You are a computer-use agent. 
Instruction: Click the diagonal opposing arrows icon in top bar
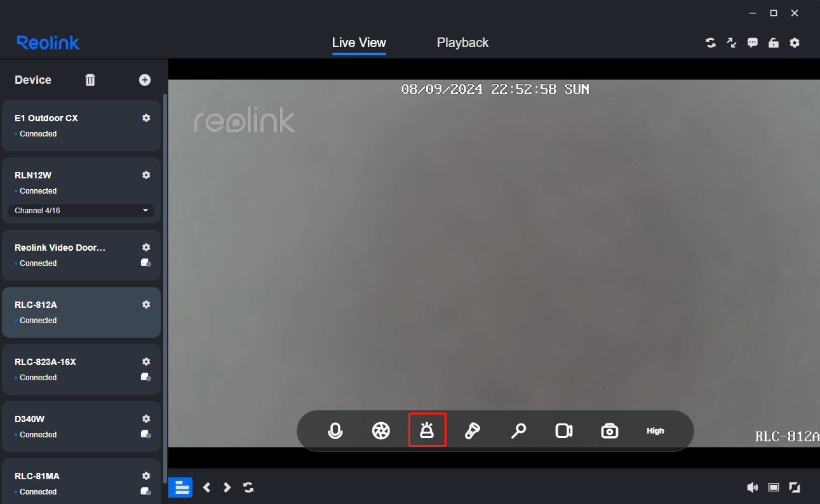pos(732,43)
